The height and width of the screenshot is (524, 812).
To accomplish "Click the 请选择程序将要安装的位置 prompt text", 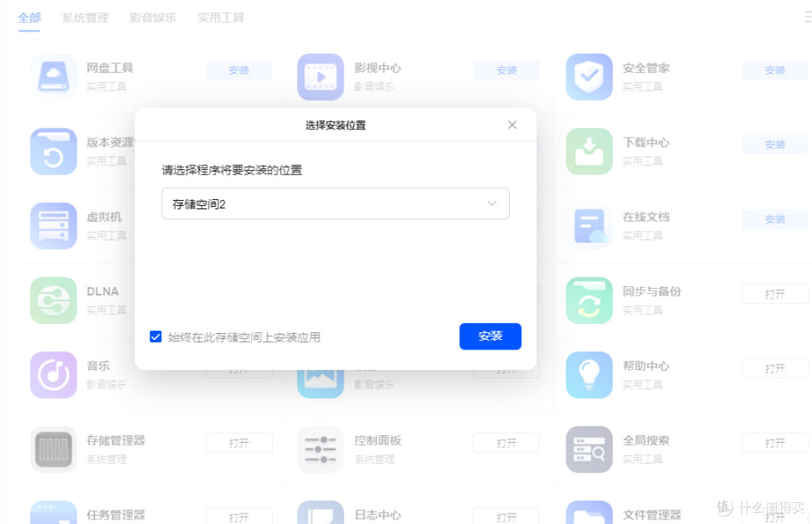I will 232,171.
